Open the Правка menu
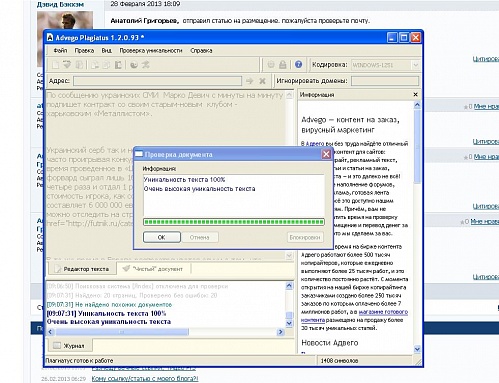This screenshot has height=383, width=499. pyautogui.click(x=84, y=51)
